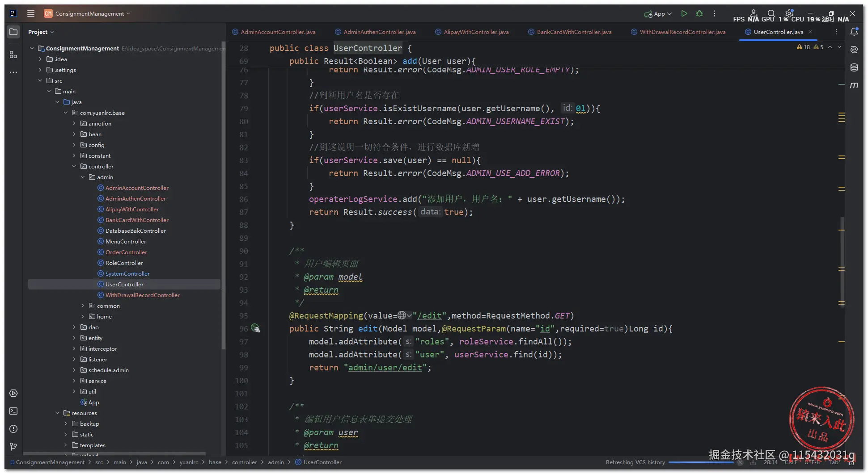Close the UserController.java tab
Image resolution: width=868 pixels, height=474 pixels.
(810, 32)
